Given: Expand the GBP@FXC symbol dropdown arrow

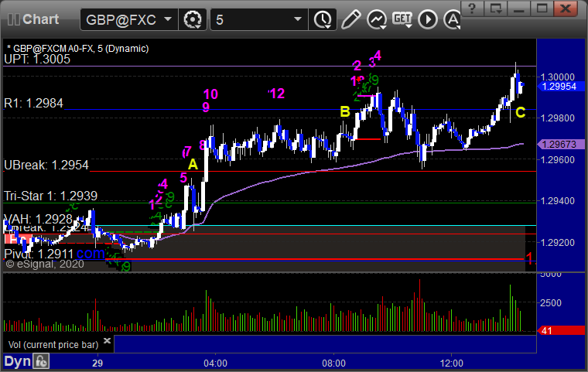Looking at the screenshot, I should [168, 19].
